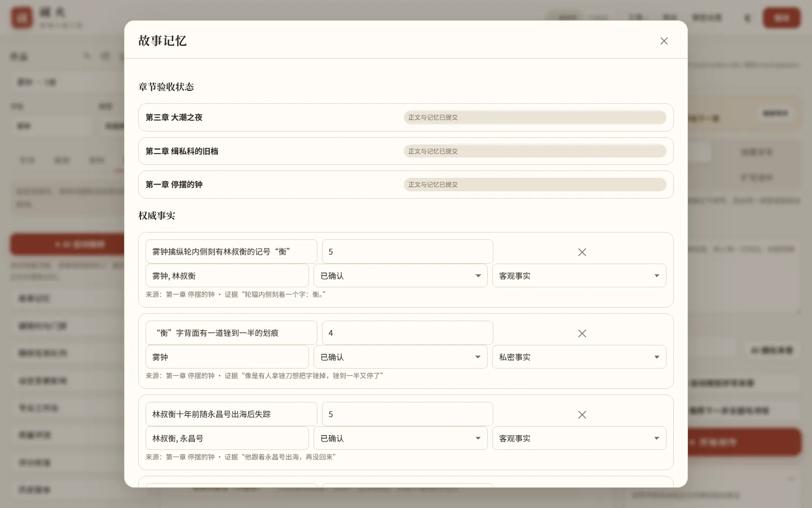Click the source line quoting 像是有人拿锉刀

[264, 376]
